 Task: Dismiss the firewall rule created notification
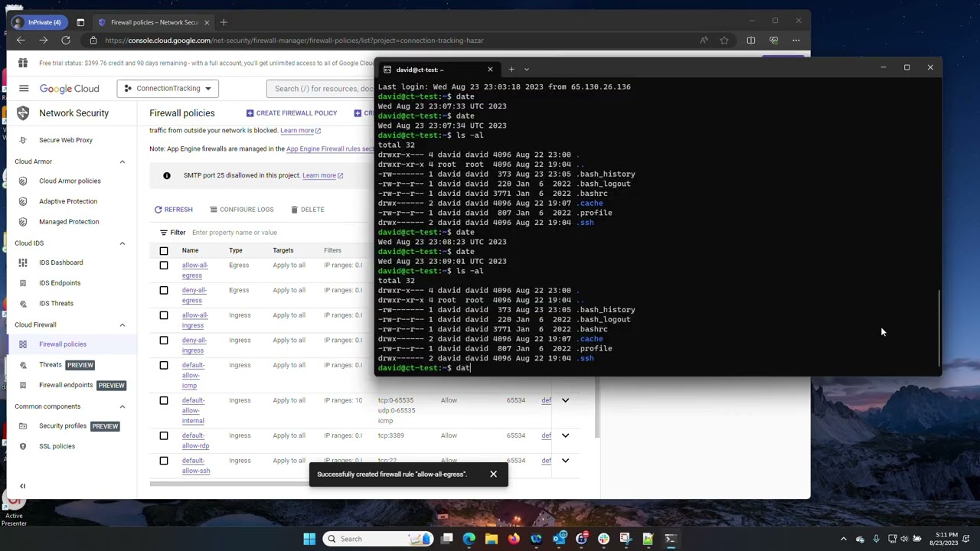tap(493, 474)
